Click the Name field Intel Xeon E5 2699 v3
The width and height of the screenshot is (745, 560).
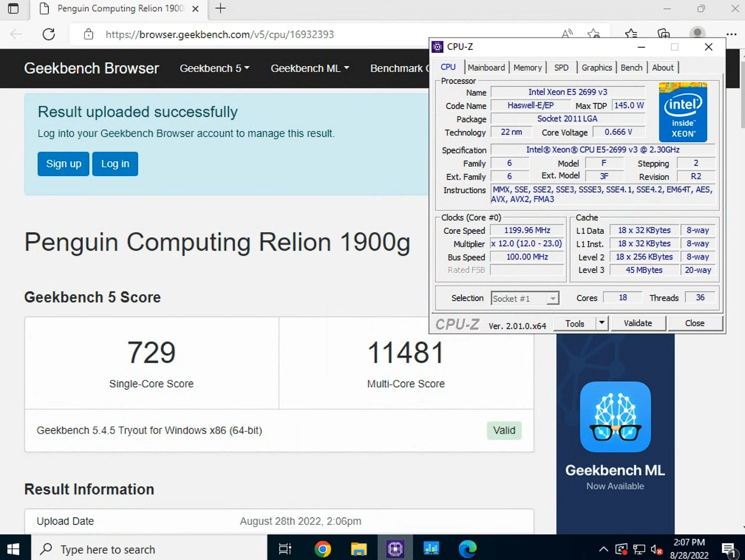[x=568, y=92]
